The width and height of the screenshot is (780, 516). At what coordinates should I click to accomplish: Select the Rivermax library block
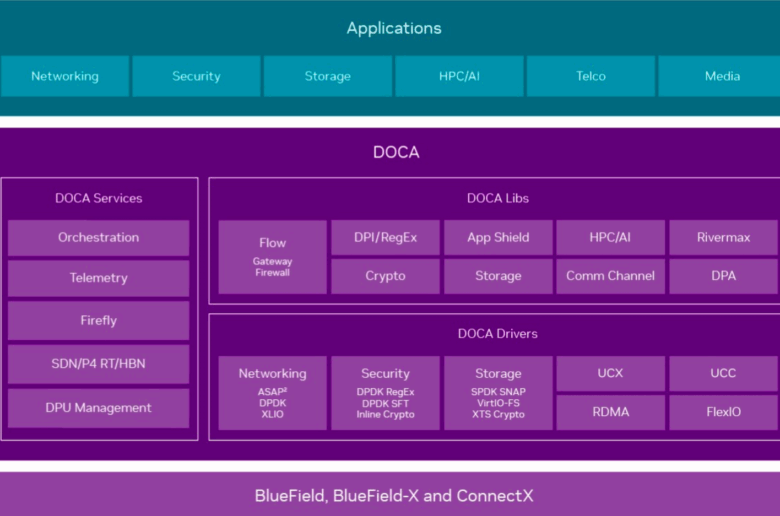tap(724, 238)
